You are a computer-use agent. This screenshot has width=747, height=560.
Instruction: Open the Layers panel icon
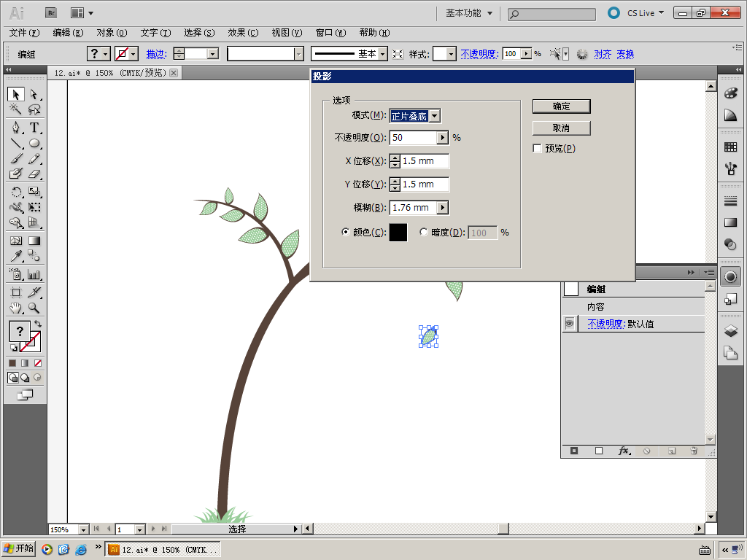pyautogui.click(x=730, y=330)
